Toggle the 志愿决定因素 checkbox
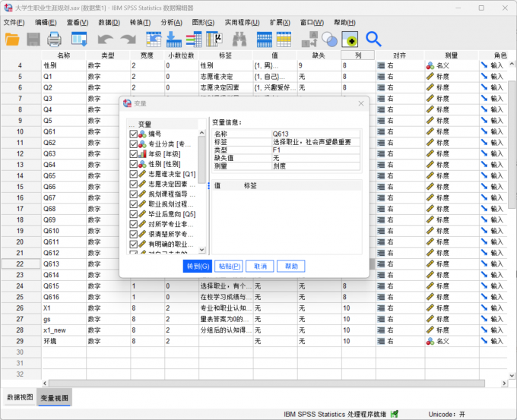Image resolution: width=517 pixels, height=420 pixels. (x=134, y=184)
